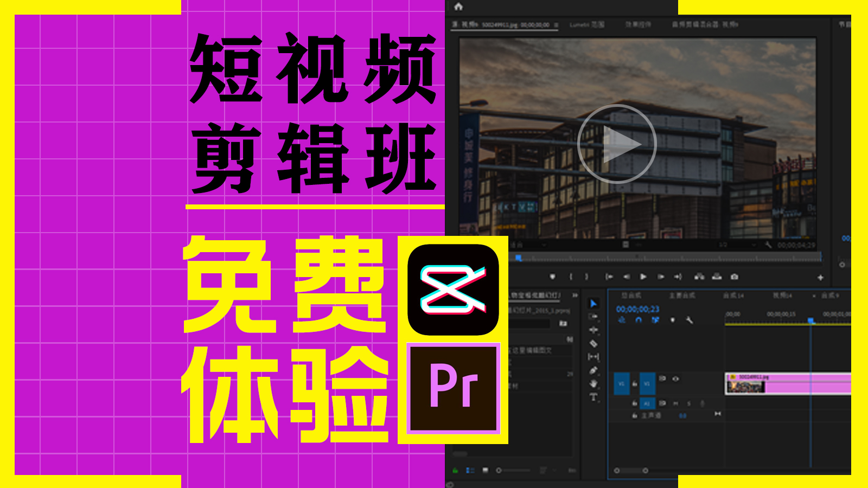Select the Pen tool
Screen dimensions: 868x488
click(593, 370)
